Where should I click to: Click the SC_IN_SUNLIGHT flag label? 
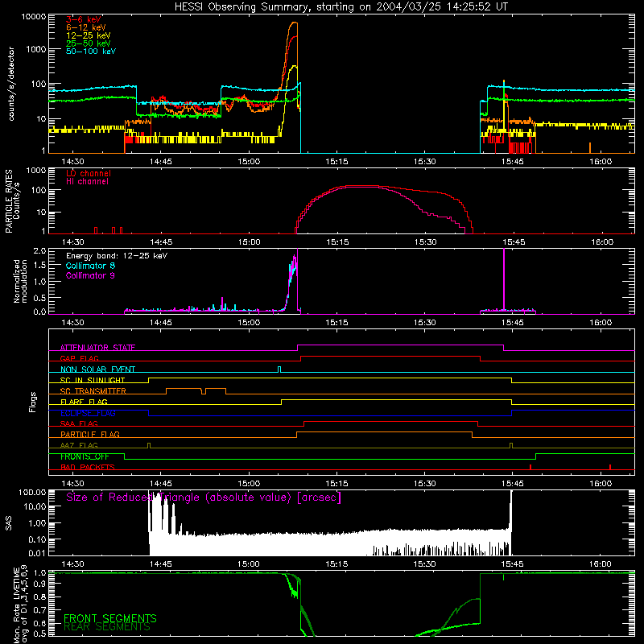point(93,380)
